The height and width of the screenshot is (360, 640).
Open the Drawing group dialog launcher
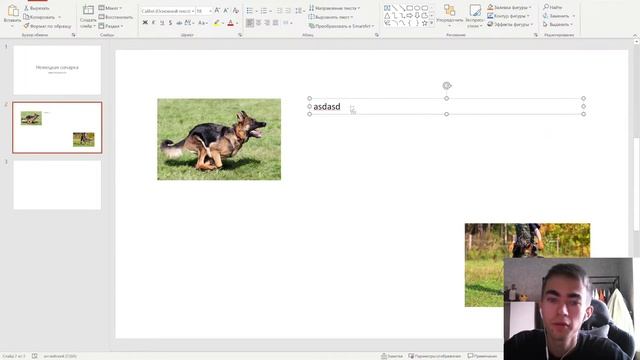point(536,35)
